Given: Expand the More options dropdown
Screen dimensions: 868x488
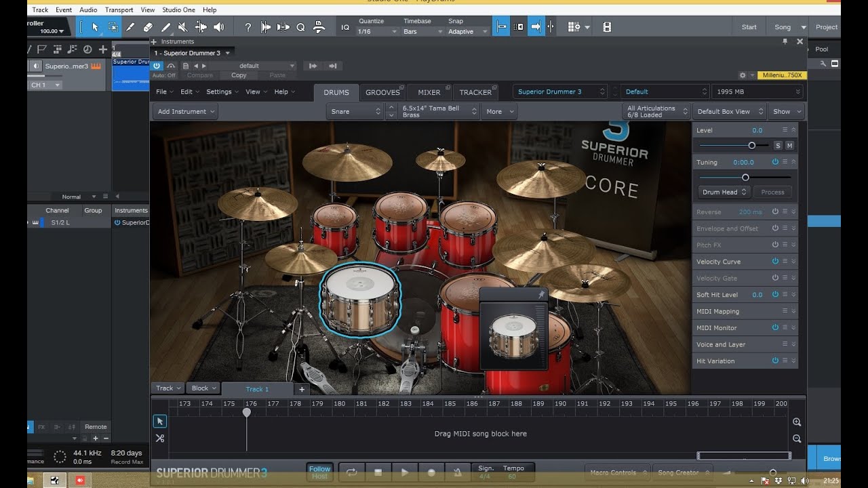Looking at the screenshot, I should 498,112.
